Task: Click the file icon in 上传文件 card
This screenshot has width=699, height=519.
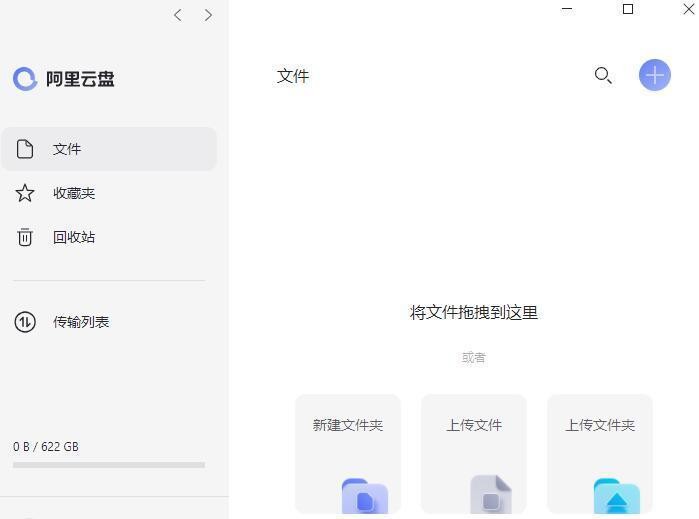Action: tap(491, 494)
